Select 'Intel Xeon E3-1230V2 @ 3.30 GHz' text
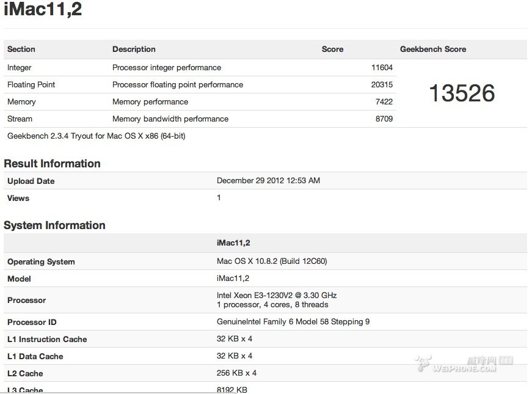This screenshot has width=532, height=394. tap(277, 295)
